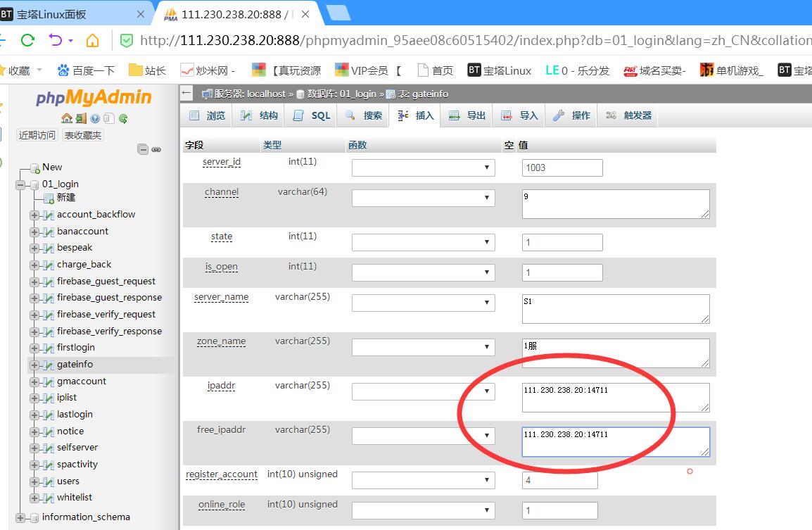Image resolution: width=812 pixels, height=530 pixels.
Task: Switch to the SQL tab
Action: click(x=312, y=115)
